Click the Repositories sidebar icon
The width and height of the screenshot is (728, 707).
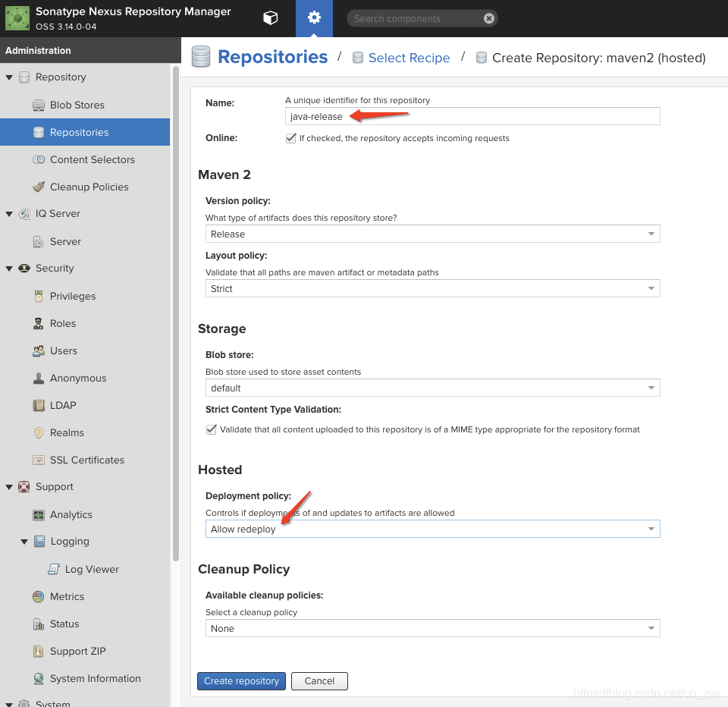39,133
